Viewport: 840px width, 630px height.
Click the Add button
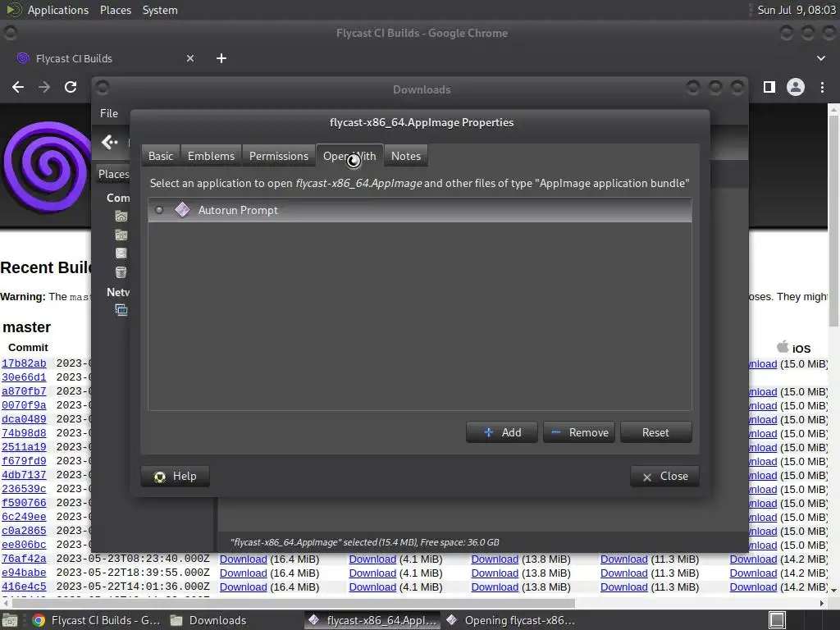coord(502,432)
